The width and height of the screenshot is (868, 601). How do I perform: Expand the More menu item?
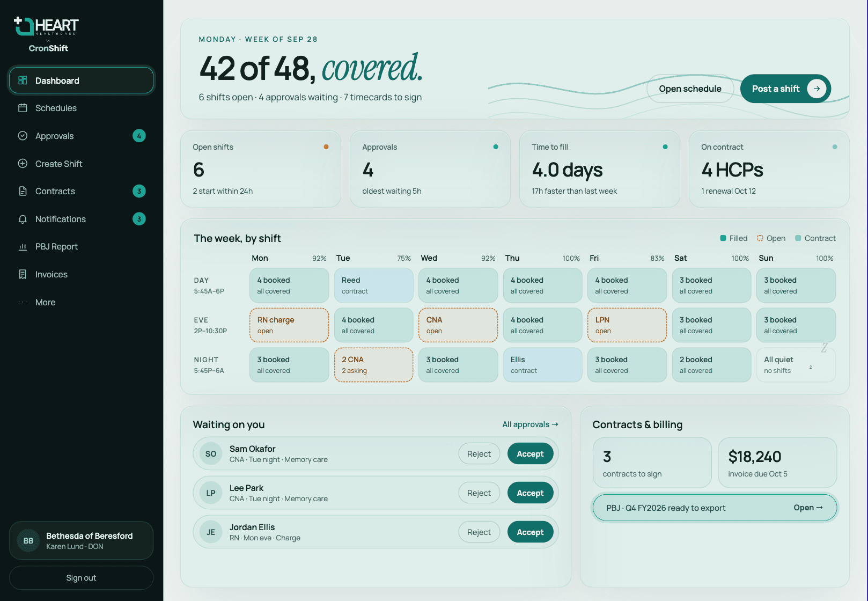point(81,302)
